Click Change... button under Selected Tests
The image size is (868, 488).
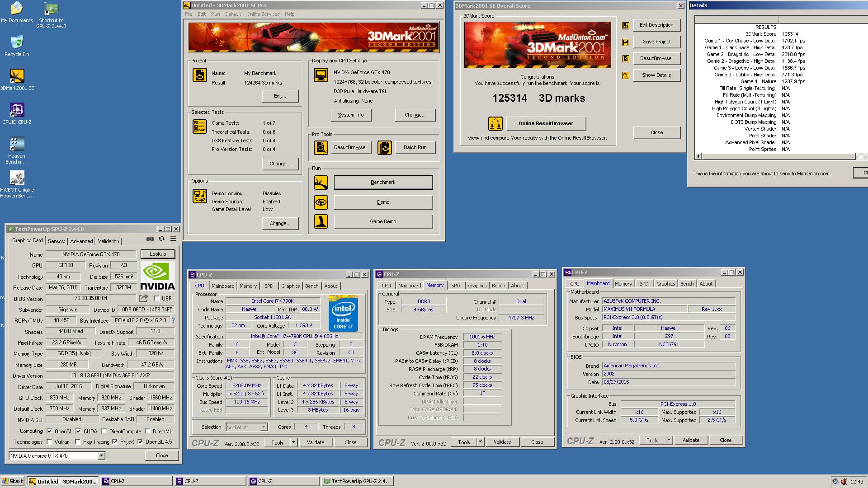280,164
